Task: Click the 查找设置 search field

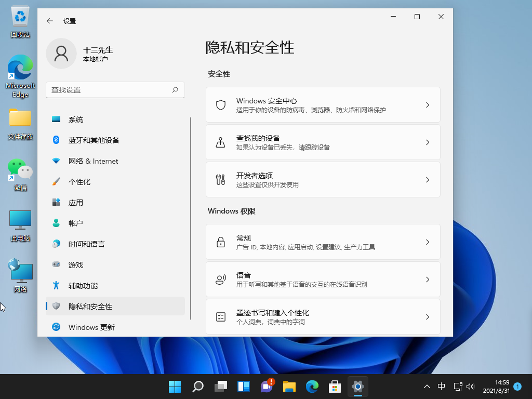Action: 115,89
